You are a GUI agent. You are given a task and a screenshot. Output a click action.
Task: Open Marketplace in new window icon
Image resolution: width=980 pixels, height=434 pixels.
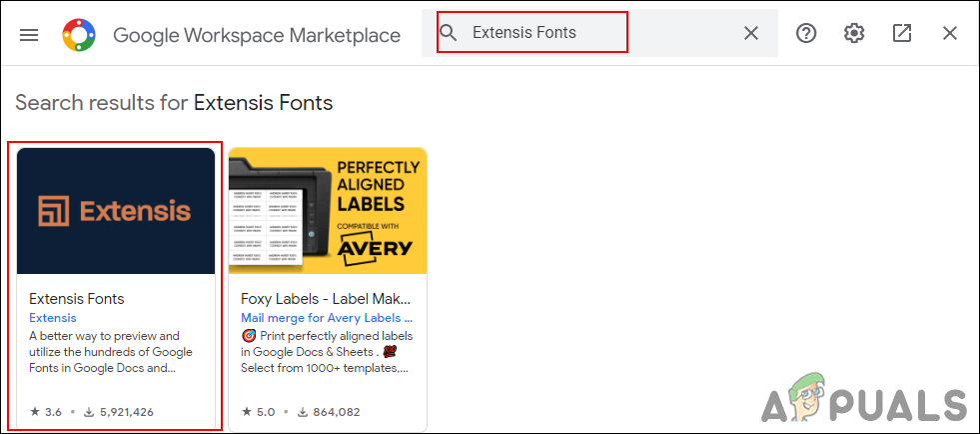tap(902, 33)
